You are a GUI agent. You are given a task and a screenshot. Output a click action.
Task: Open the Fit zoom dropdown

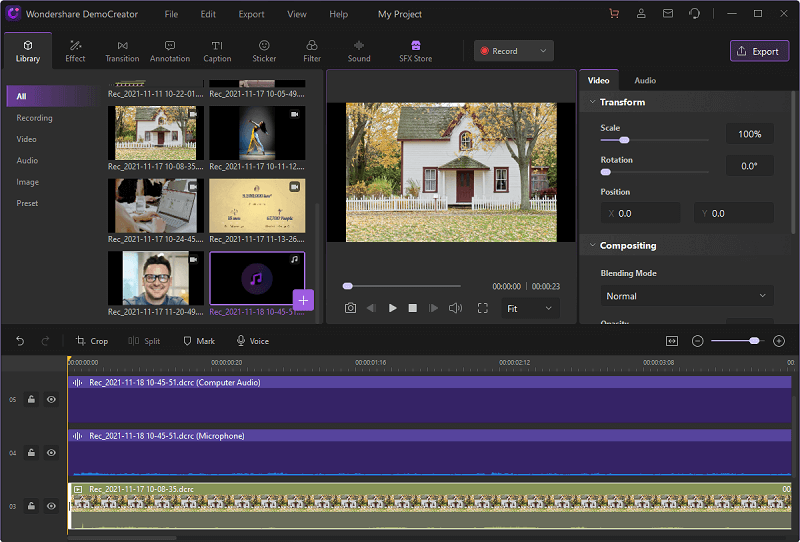click(530, 308)
